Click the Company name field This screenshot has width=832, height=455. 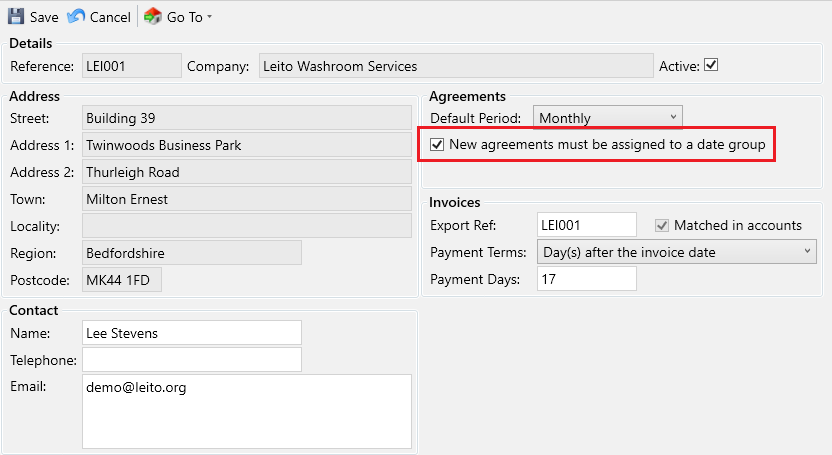click(x=455, y=66)
